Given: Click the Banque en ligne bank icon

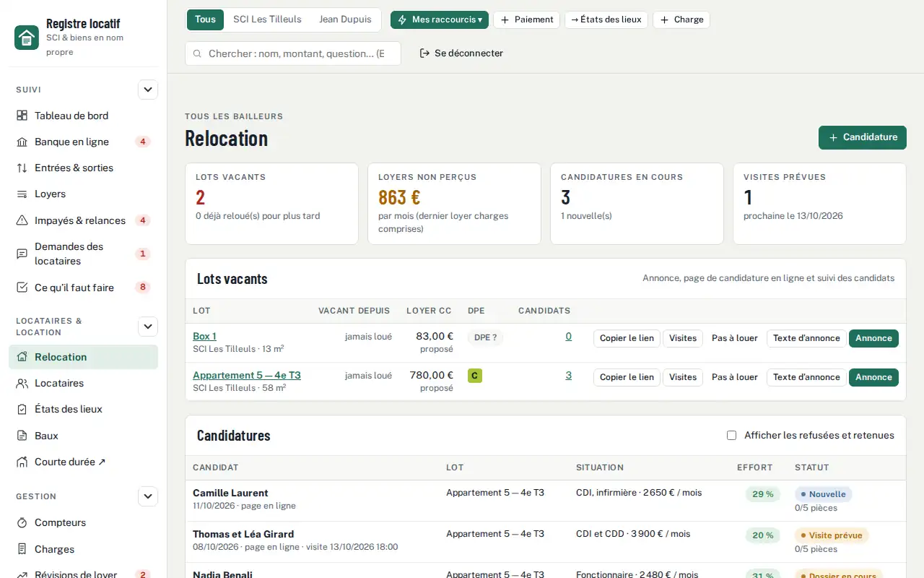Looking at the screenshot, I should point(22,142).
